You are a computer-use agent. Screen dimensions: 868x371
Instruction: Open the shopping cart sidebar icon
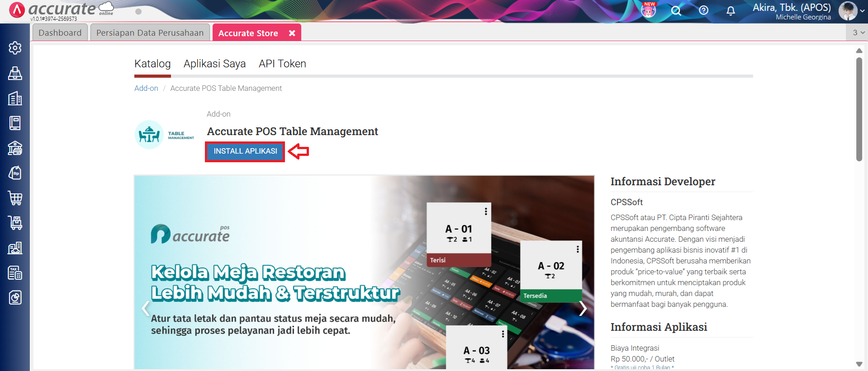[15, 198]
